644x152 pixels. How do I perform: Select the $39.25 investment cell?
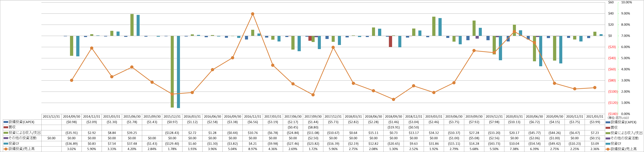132,133
